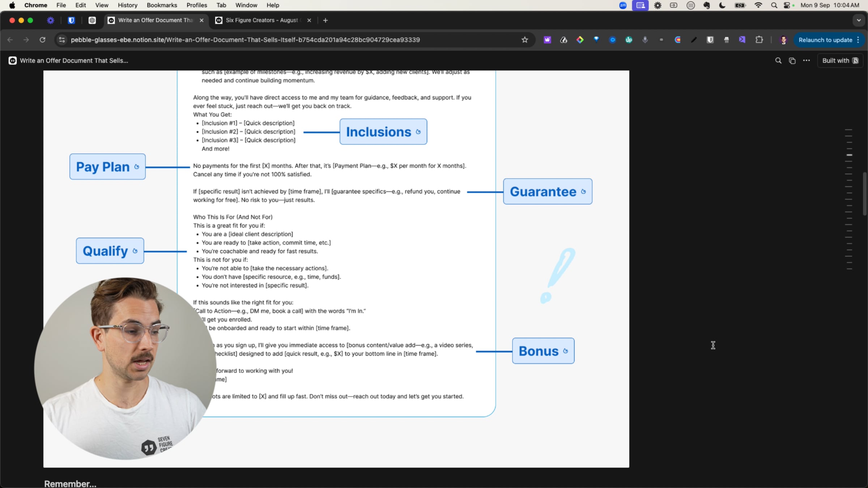Viewport: 868px width, 488px height.
Task: Click the Bitwarden extension shield icon
Action: click(x=710, y=40)
